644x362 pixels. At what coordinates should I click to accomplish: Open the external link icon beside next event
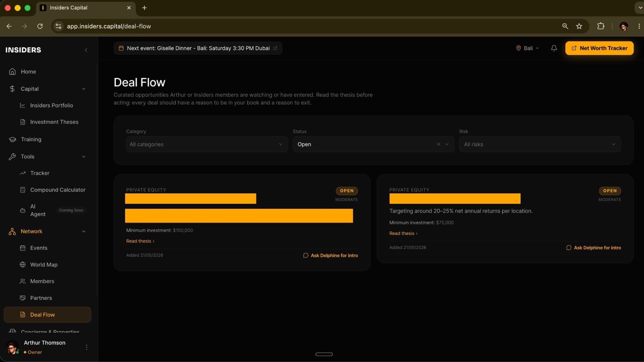click(x=275, y=48)
